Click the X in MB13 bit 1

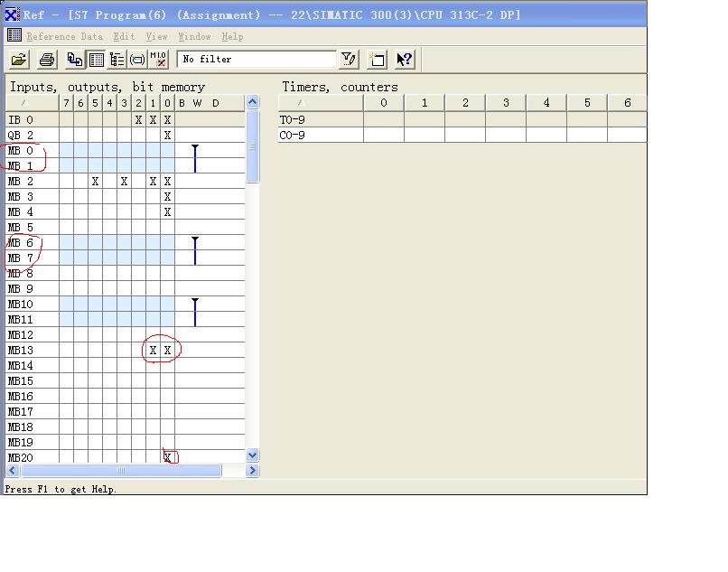[153, 350]
